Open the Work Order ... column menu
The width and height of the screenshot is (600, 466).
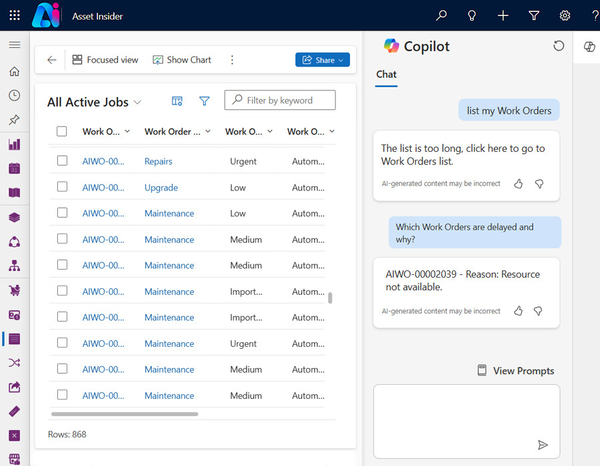point(208,131)
